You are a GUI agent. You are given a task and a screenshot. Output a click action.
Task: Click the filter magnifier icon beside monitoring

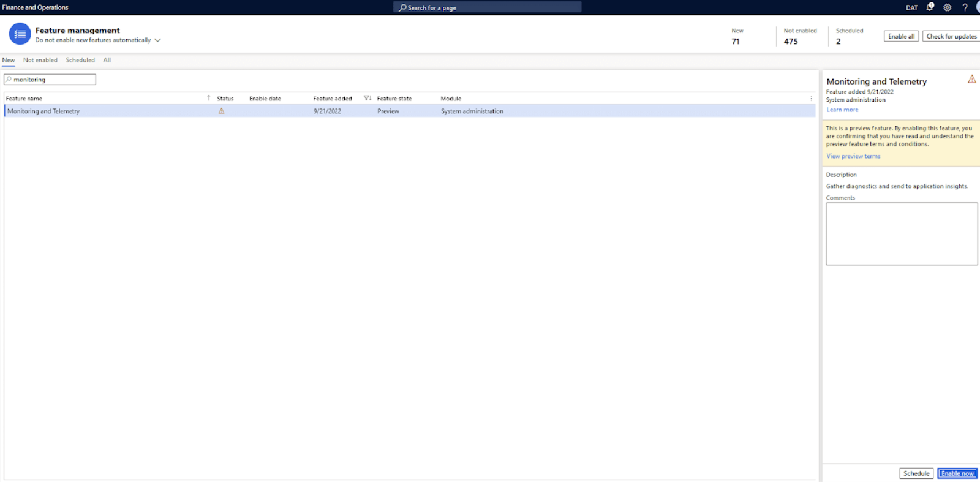[9, 80]
